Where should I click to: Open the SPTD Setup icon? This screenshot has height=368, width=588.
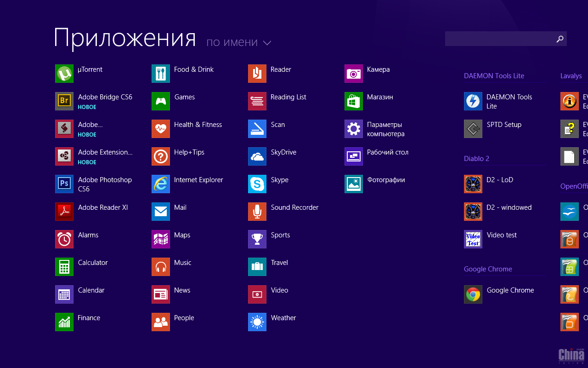pos(473,129)
